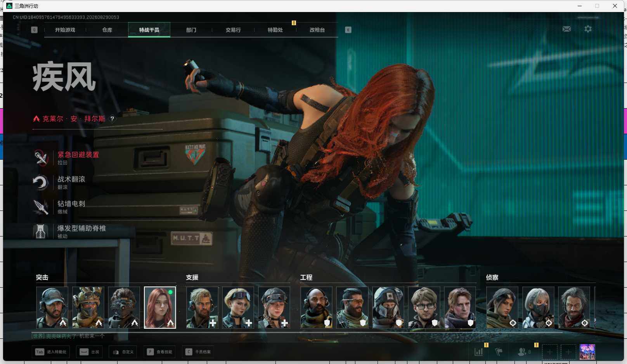Viewport: 627px width, 364px height.
Task: Switch to the 开始游戏 tab
Action: pyautogui.click(x=65, y=30)
